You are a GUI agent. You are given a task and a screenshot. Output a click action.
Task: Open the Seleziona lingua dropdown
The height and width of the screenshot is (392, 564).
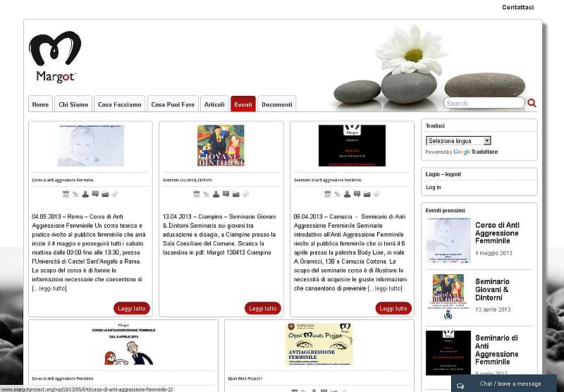pos(458,141)
